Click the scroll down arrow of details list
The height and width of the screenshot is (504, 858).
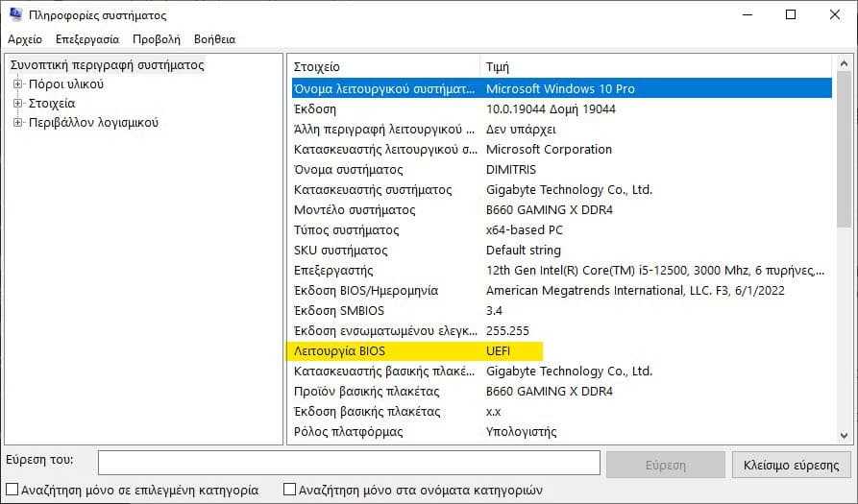click(844, 436)
